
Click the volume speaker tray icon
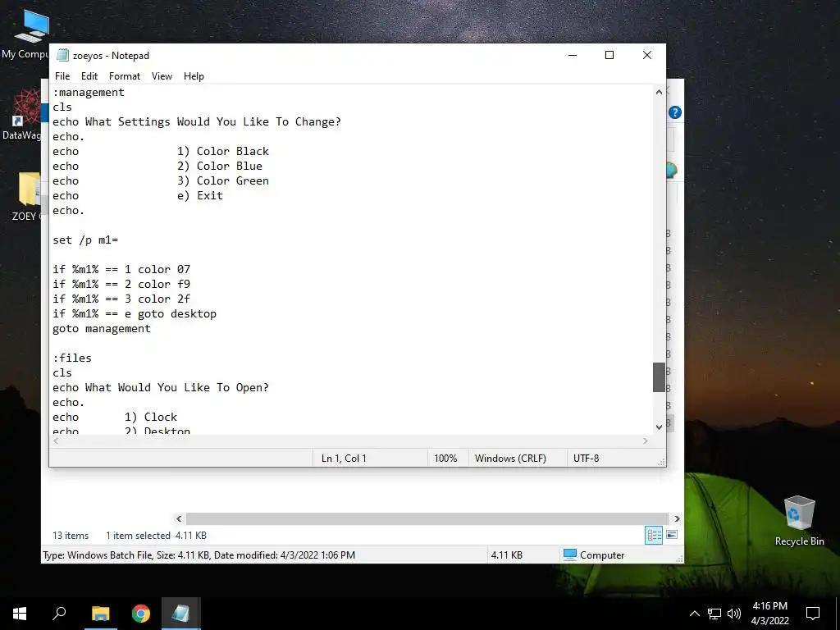(x=734, y=614)
